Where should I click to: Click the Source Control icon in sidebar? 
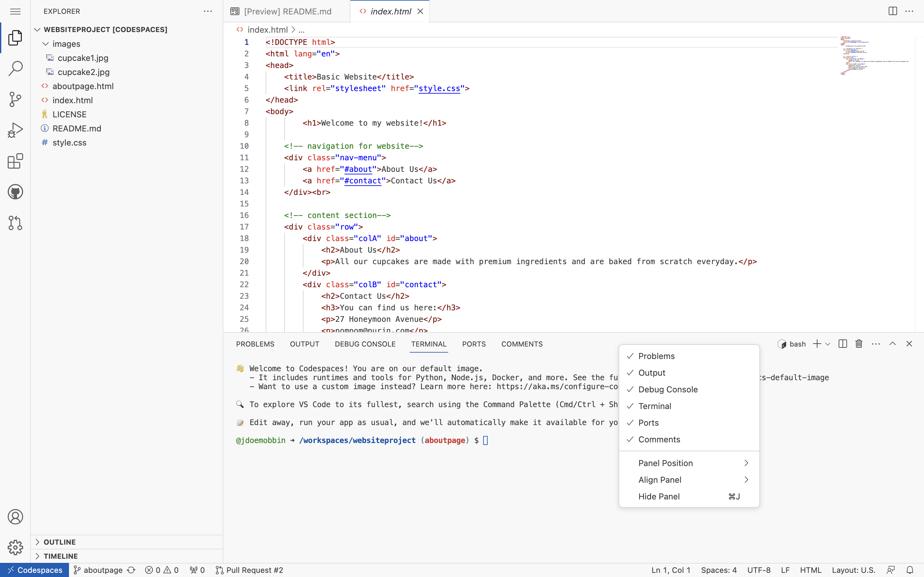point(15,100)
